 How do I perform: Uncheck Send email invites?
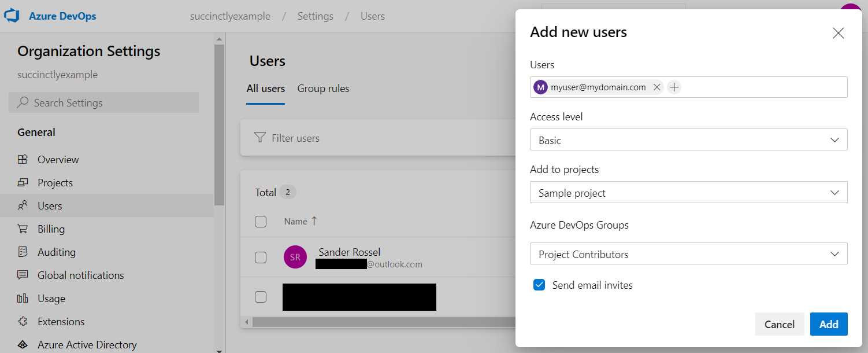[x=539, y=285]
